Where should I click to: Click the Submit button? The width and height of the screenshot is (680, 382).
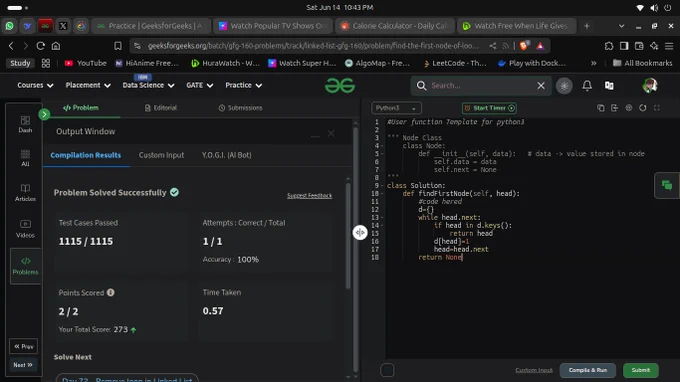(640, 370)
